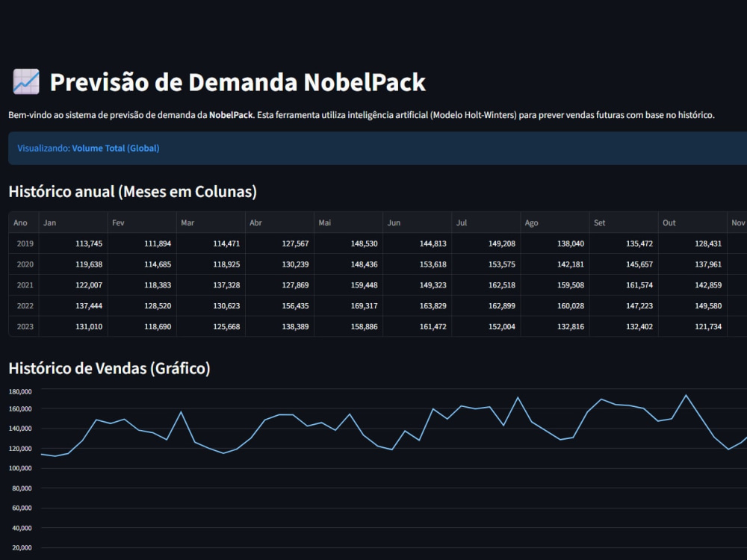Select cell 127,567 for Abr 2019
The width and height of the screenshot is (747, 560).
(279, 243)
